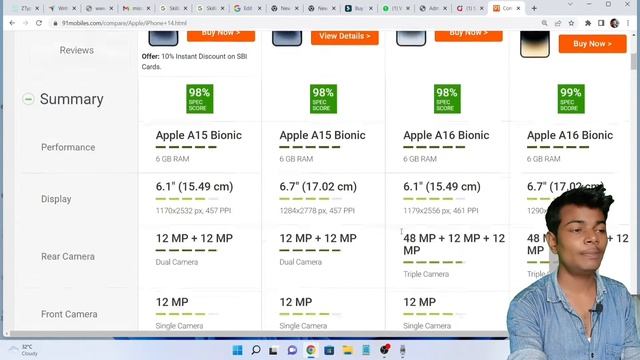Click the Rear Camera row label

point(68,257)
